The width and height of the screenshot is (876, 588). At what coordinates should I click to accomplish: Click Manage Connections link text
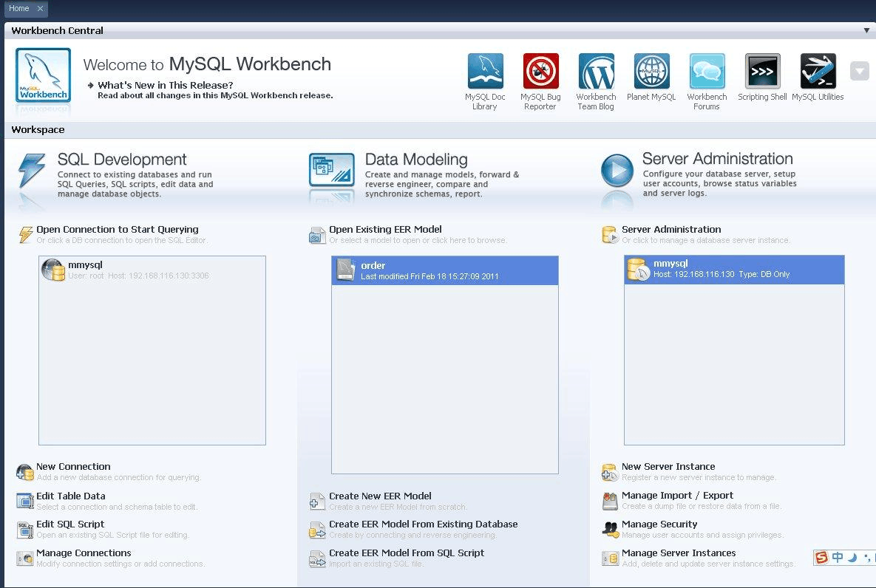tap(84, 553)
